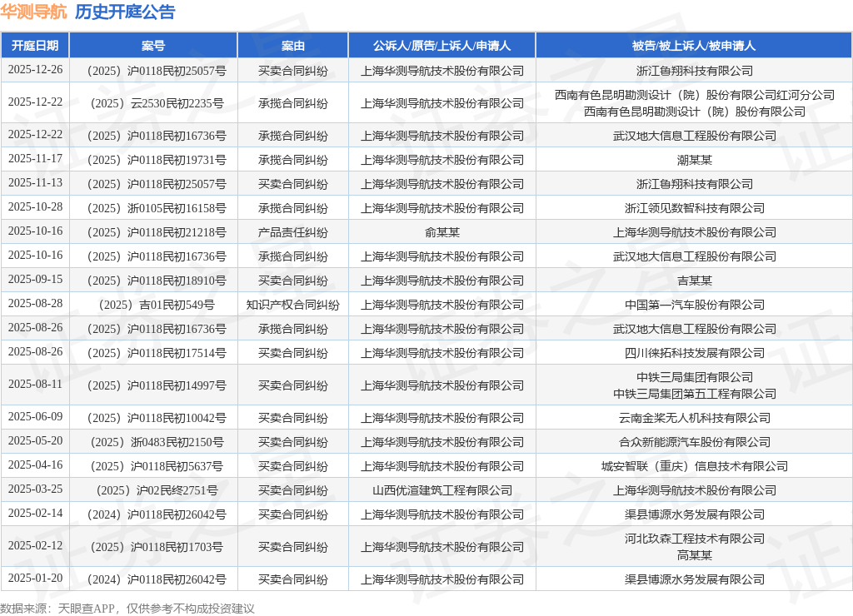Select case number (2025)沪0118民初5637号
The width and height of the screenshot is (853, 616).
pos(157,466)
